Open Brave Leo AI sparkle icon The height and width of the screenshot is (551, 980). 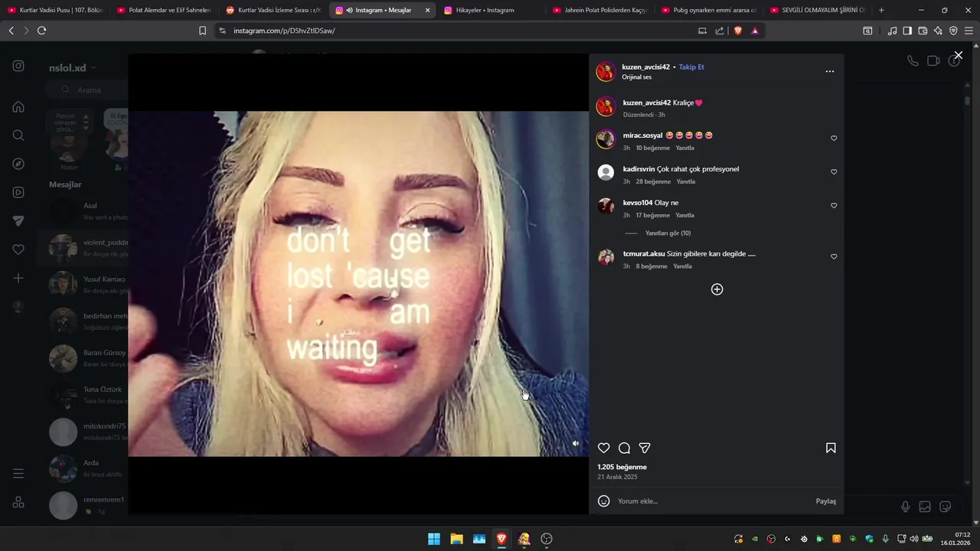tap(938, 31)
